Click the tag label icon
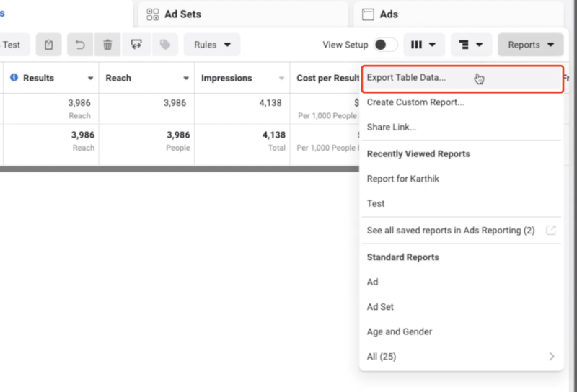577x392 pixels. [x=165, y=45]
